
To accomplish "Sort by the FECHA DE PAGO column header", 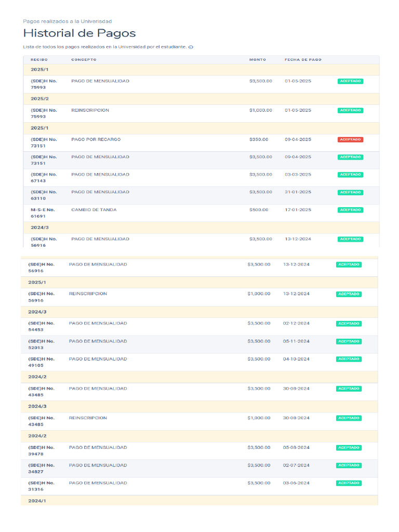I will tap(303, 60).
